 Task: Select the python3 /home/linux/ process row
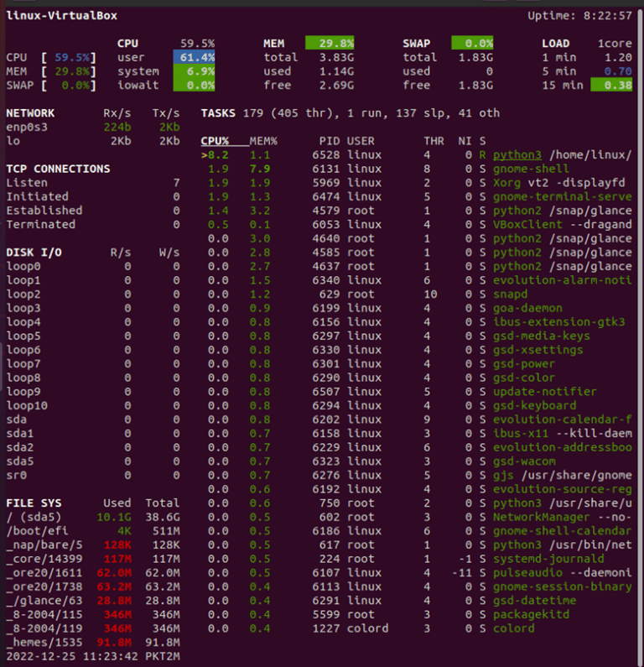(x=416, y=155)
